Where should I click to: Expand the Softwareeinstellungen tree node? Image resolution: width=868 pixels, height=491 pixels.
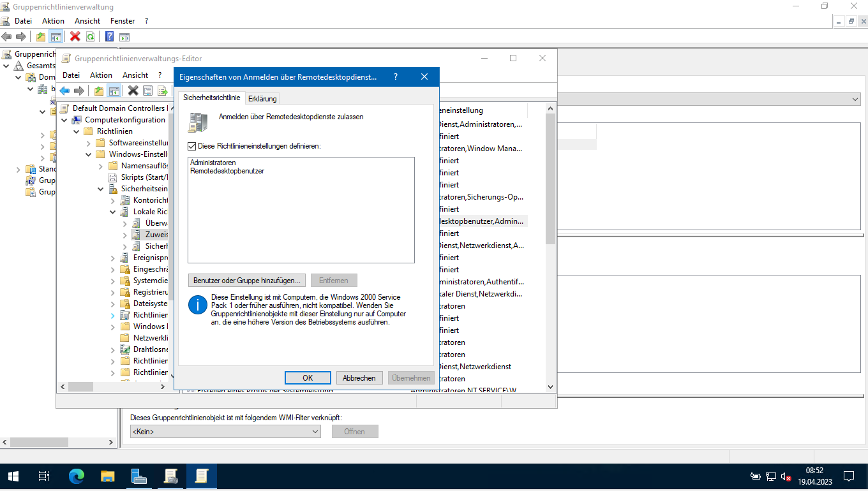[89, 143]
